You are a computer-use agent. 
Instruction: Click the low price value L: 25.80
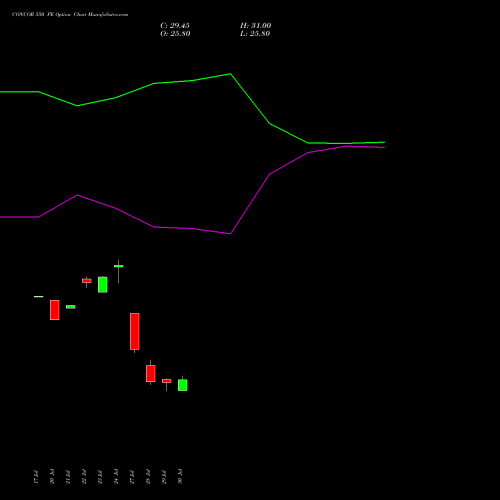[x=255, y=34]
